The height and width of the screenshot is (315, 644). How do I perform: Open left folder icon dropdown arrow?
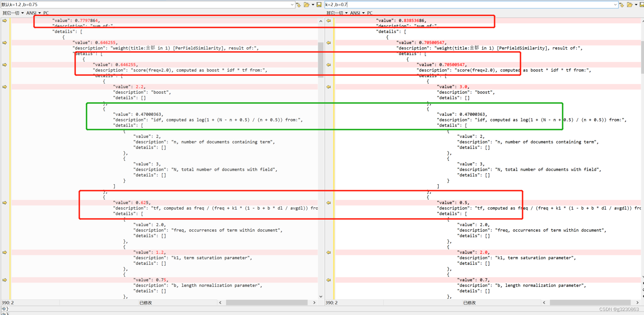coord(313,4)
